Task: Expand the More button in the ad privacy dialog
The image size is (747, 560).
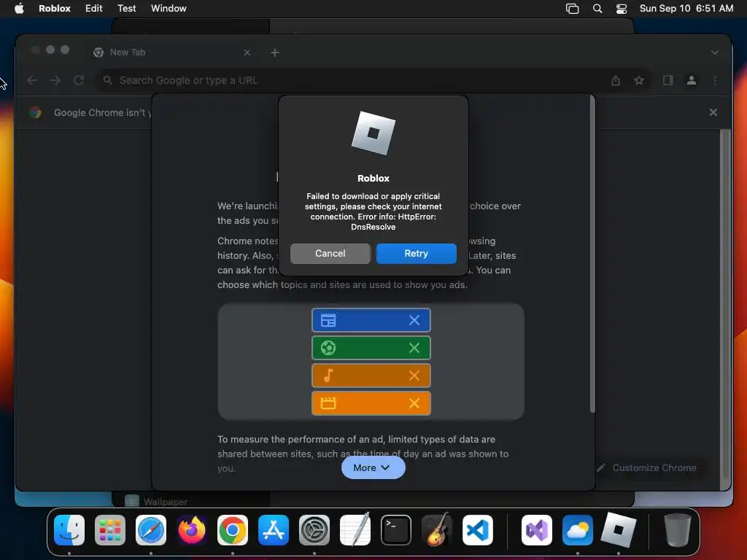Action: [373, 467]
